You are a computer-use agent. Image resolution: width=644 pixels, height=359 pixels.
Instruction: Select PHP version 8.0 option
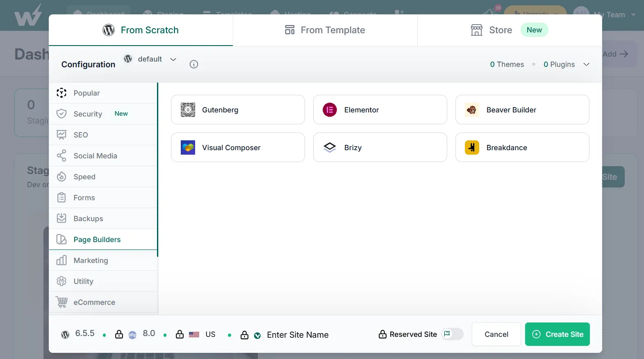click(148, 334)
